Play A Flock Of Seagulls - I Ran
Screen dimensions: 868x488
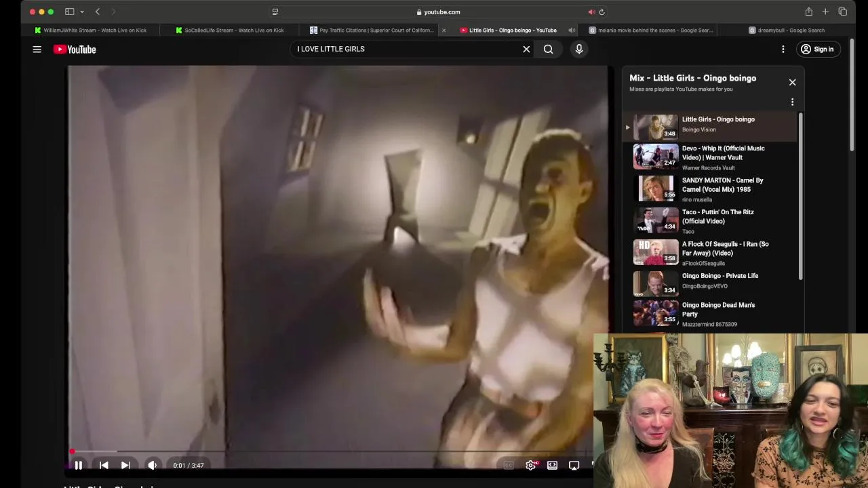[x=711, y=253]
